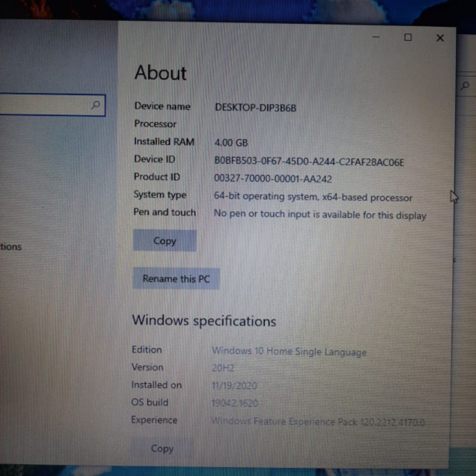476x476 pixels.
Task: Click the Rename this PC button
Action: coord(176,278)
